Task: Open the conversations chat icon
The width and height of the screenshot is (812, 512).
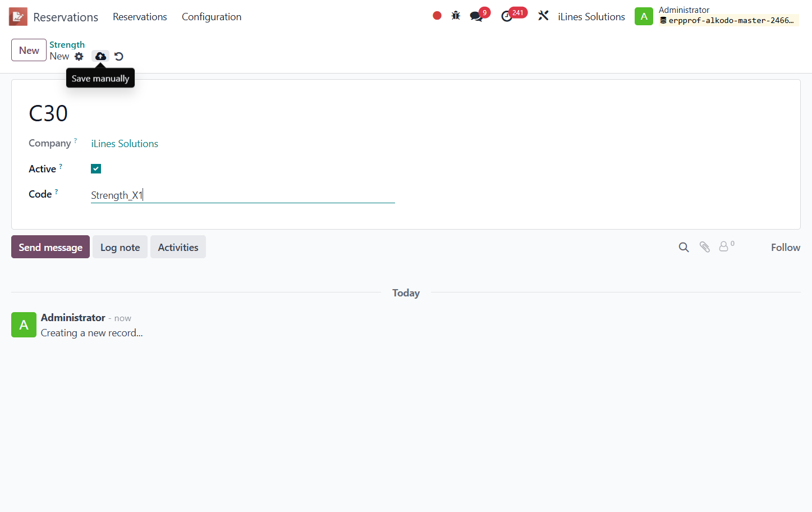Action: pyautogui.click(x=476, y=16)
